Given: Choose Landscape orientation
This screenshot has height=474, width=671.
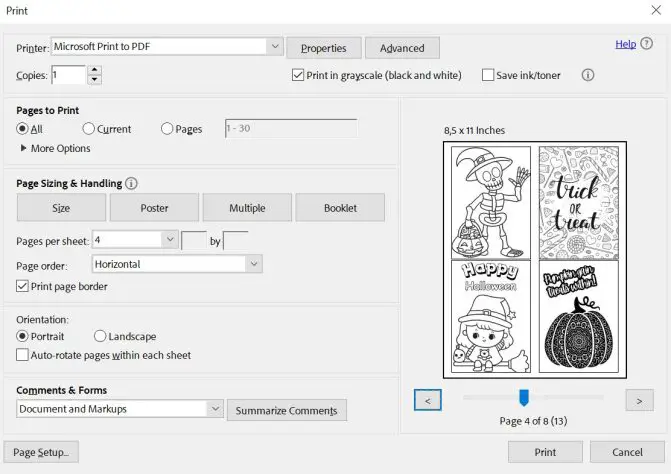Looking at the screenshot, I should pyautogui.click(x=100, y=336).
